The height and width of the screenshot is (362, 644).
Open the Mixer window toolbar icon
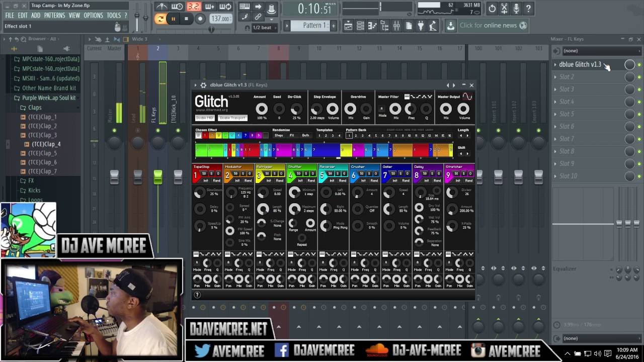click(x=396, y=26)
